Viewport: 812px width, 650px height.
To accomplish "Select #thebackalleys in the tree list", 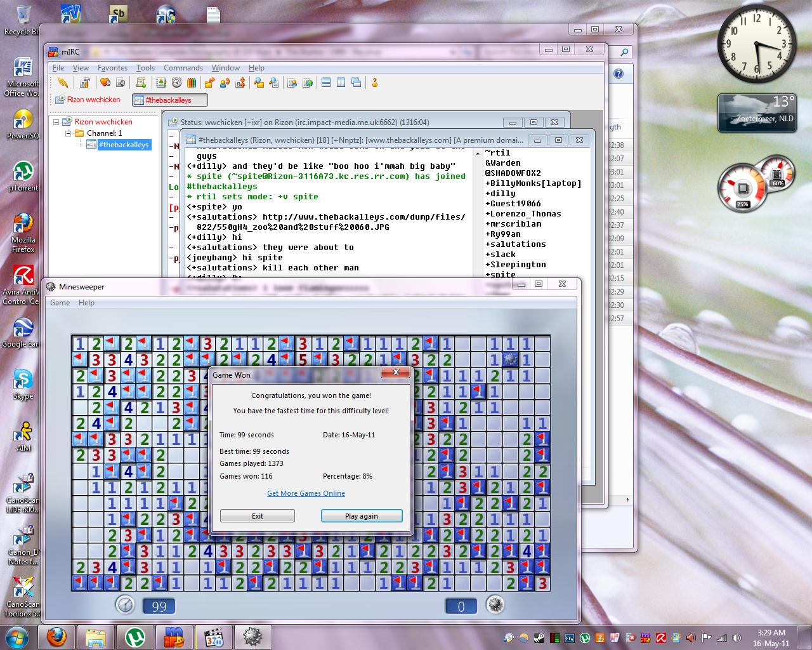I will pos(123,145).
